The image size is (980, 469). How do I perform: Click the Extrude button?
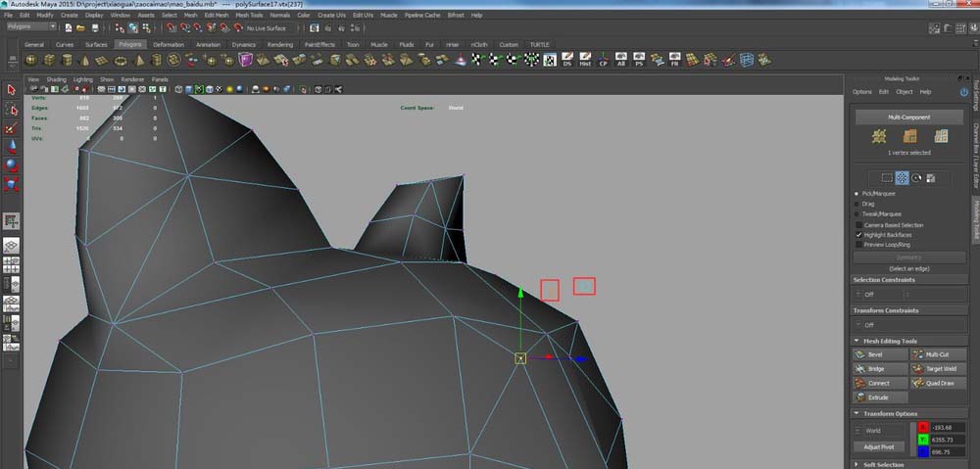click(x=880, y=398)
